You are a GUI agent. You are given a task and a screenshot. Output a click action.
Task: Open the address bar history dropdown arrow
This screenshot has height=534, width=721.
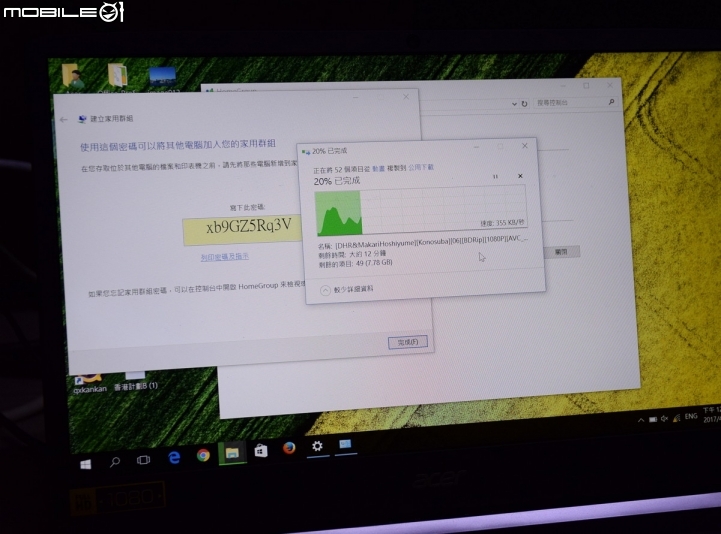514,104
